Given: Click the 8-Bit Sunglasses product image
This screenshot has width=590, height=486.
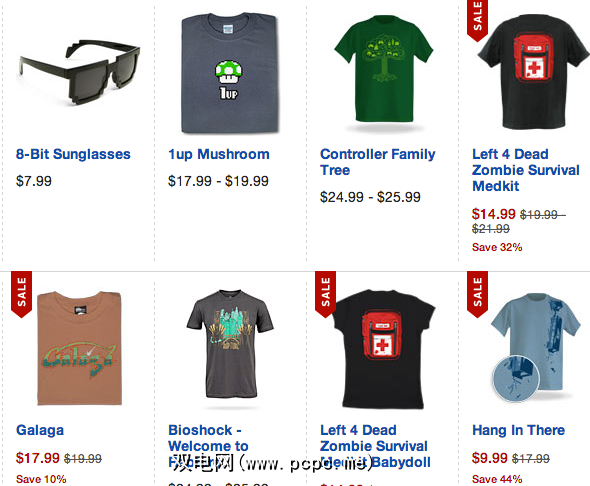Looking at the screenshot, I should [x=79, y=72].
